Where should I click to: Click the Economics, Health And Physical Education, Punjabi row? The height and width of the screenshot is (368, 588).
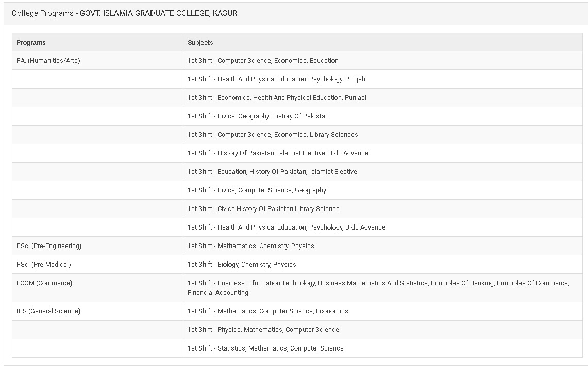point(277,98)
